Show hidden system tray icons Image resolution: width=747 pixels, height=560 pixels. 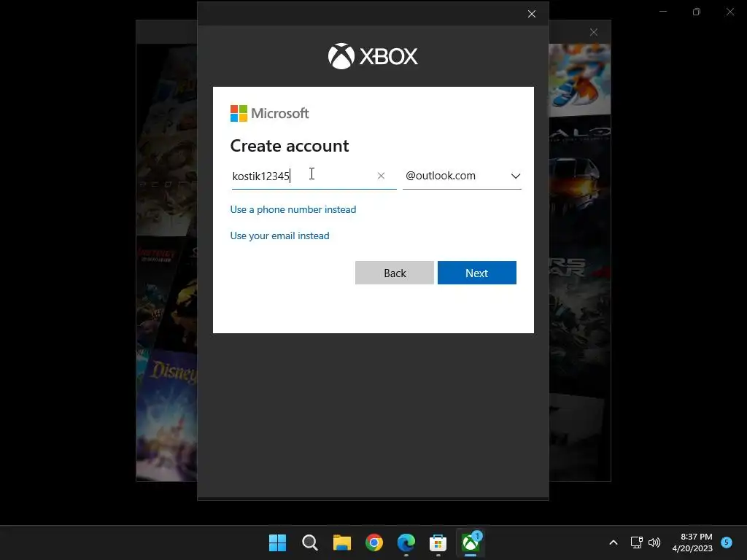614,542
